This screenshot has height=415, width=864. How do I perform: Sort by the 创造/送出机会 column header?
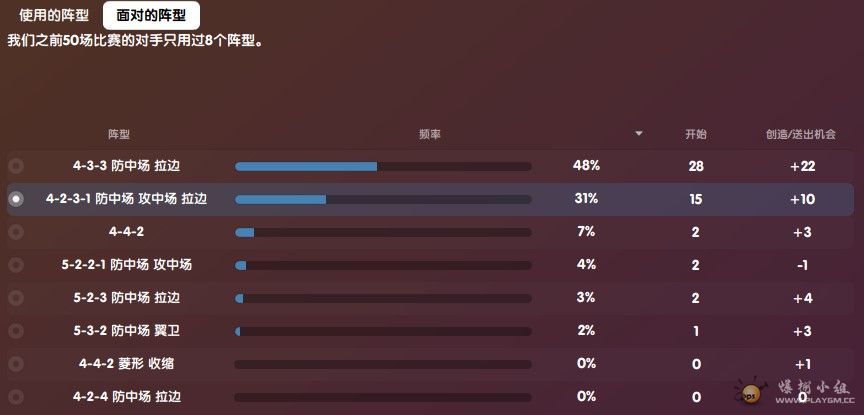(x=801, y=134)
